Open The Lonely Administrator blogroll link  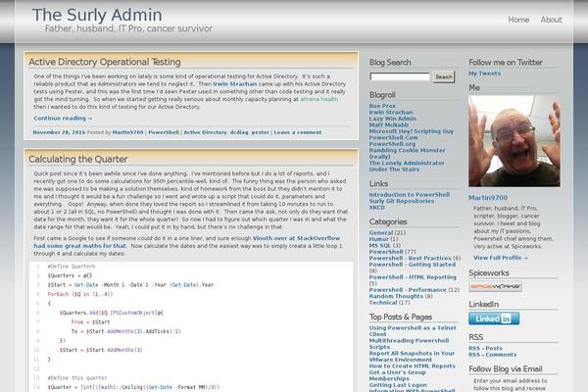[407, 163]
